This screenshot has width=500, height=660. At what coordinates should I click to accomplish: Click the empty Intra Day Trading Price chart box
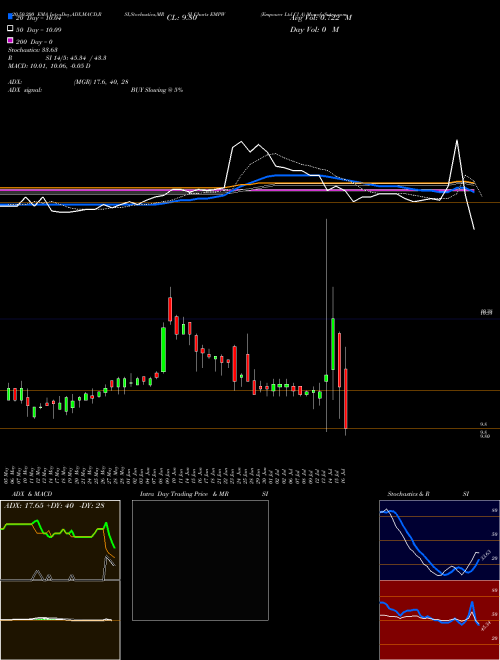[200, 560]
